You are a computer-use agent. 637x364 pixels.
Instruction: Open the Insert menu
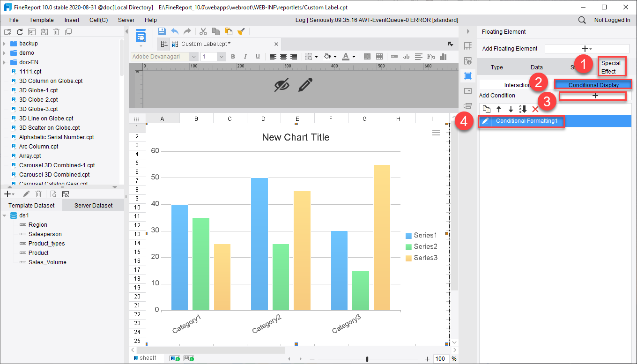[72, 20]
